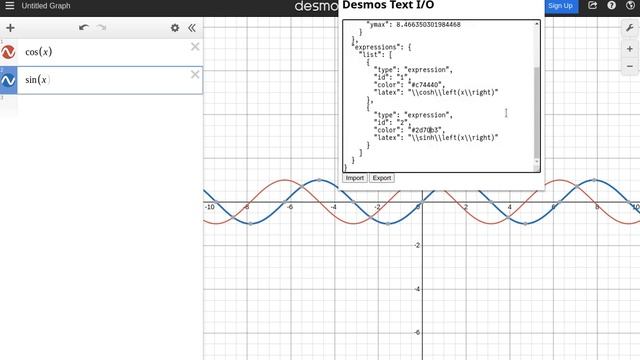This screenshot has width=640, height=360.
Task: Open language globe icon
Action: 630,6
